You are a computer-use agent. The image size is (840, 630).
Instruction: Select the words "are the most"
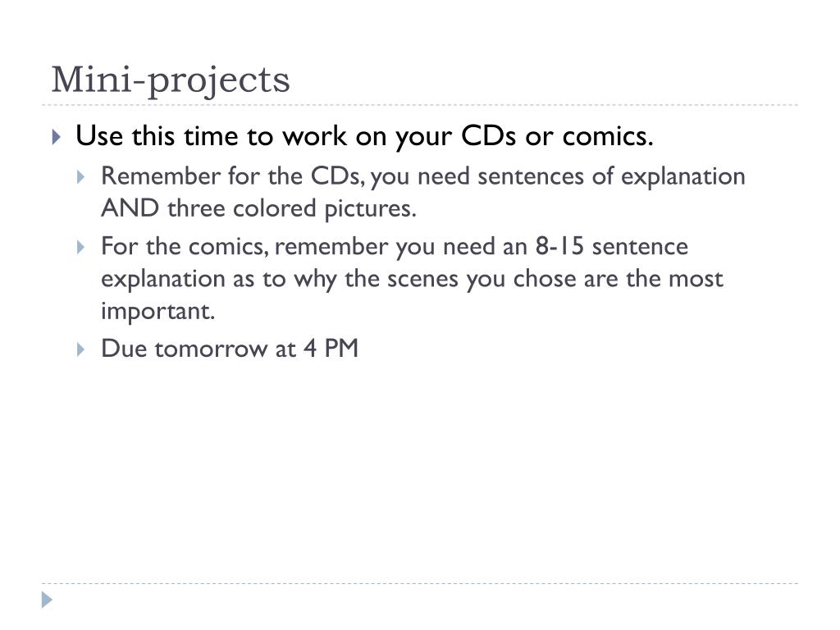coord(654,279)
